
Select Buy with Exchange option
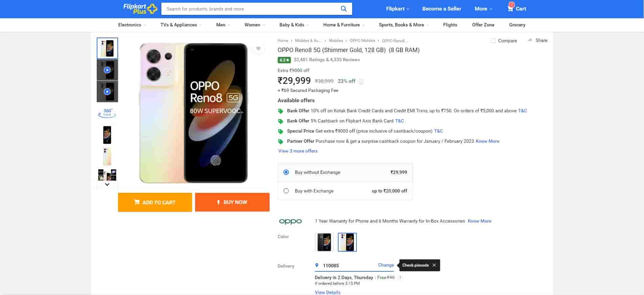(x=286, y=191)
